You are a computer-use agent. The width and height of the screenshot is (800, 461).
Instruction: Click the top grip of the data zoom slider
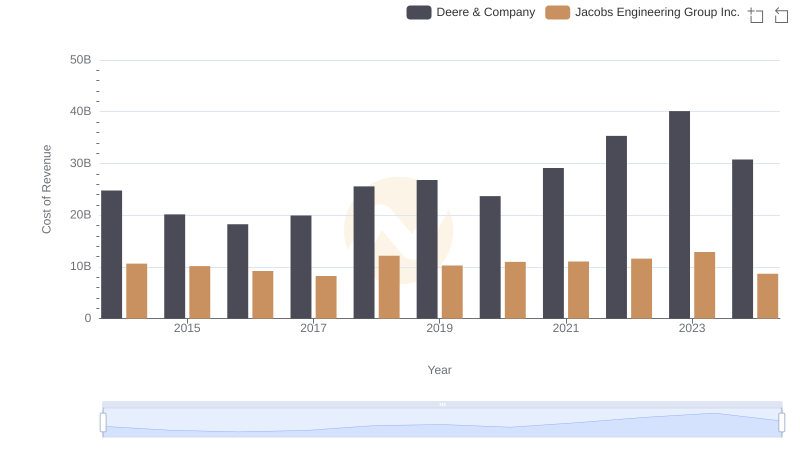[442, 404]
